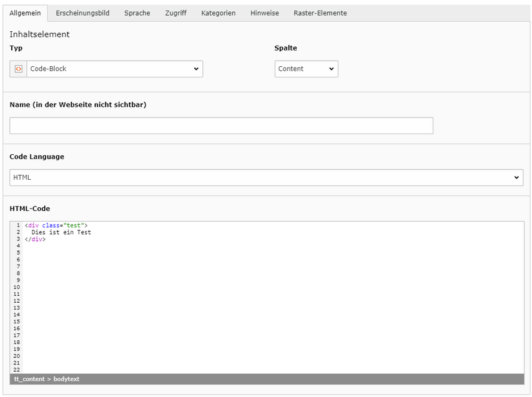
Task: Open the Erscheinungsbild tab
Action: pyautogui.click(x=82, y=13)
